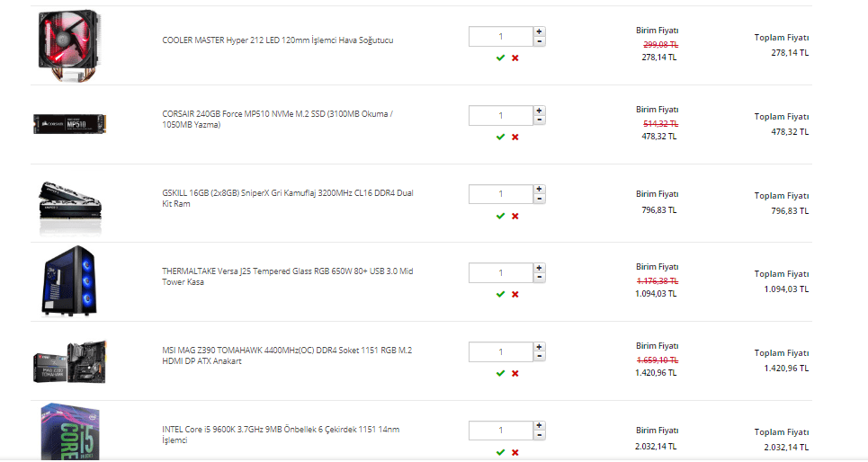Image resolution: width=868 pixels, height=462 pixels.
Task: Increase quantity of COOLER MASTER cooler with plus
Action: pos(539,31)
